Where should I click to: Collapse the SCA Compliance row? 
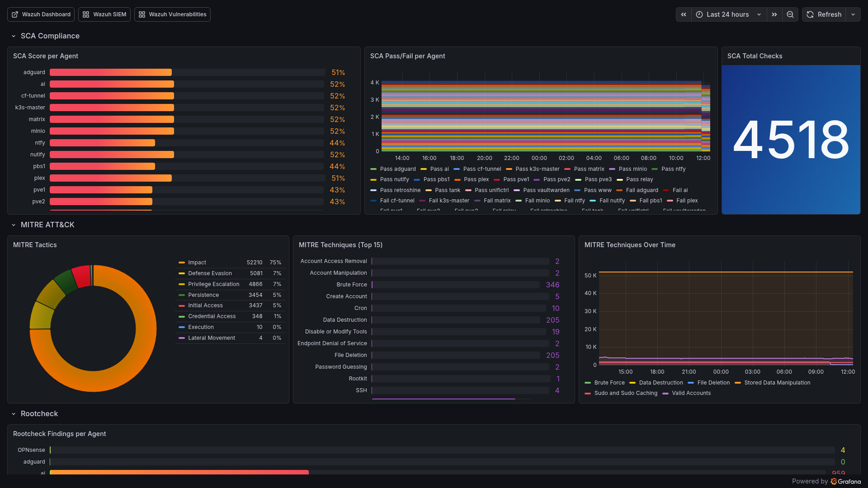(x=14, y=36)
